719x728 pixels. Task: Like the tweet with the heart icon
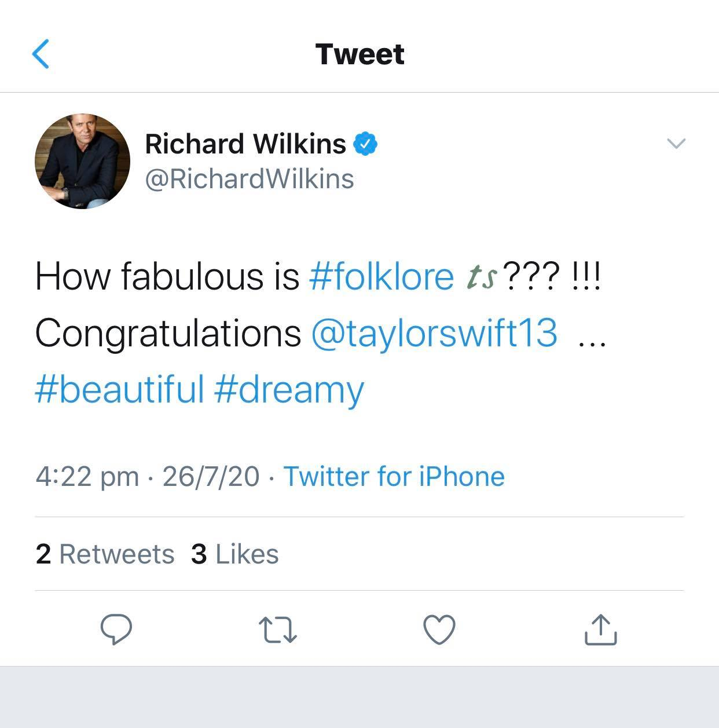click(439, 630)
